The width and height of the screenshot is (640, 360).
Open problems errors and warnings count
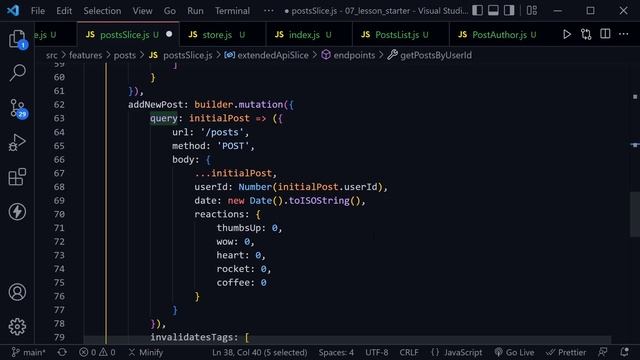97,352
